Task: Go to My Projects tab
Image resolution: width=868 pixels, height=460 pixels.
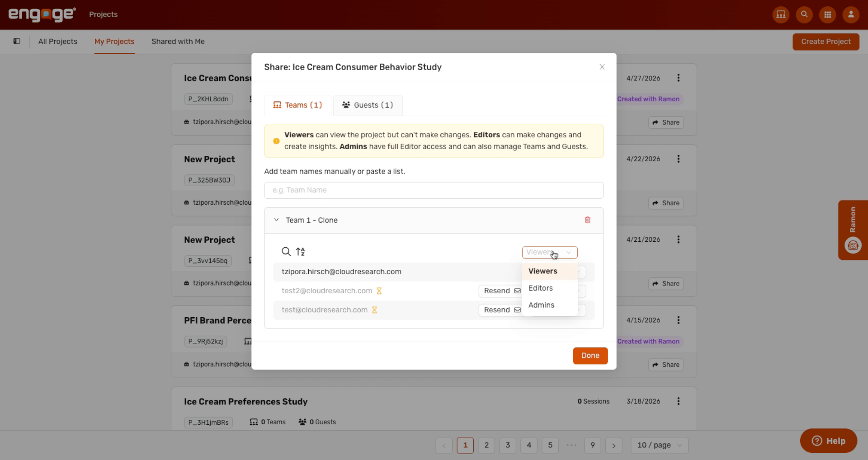Action: (x=114, y=42)
